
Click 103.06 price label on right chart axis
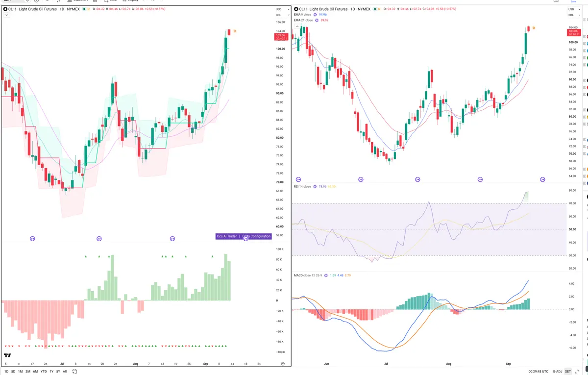point(573,33)
